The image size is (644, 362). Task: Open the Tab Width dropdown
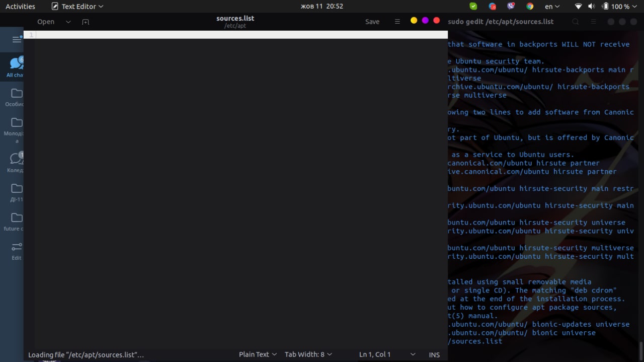point(308,354)
